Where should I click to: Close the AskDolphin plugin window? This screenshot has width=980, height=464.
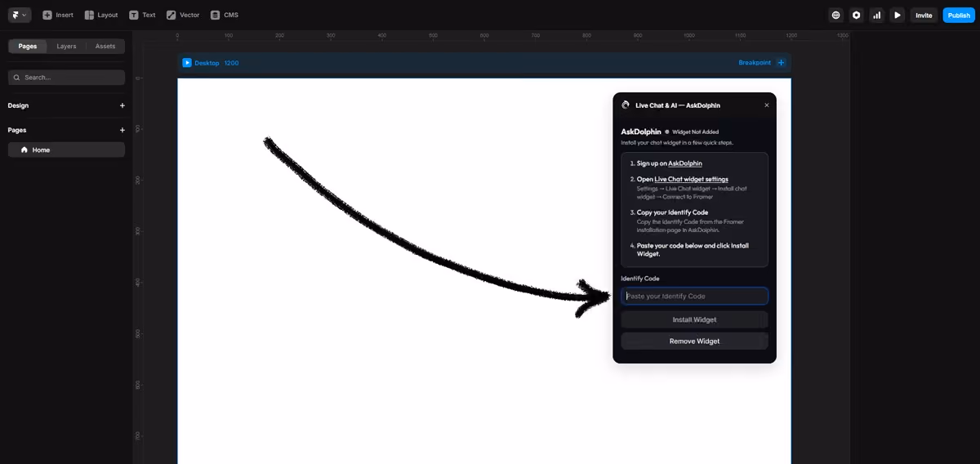tap(766, 105)
